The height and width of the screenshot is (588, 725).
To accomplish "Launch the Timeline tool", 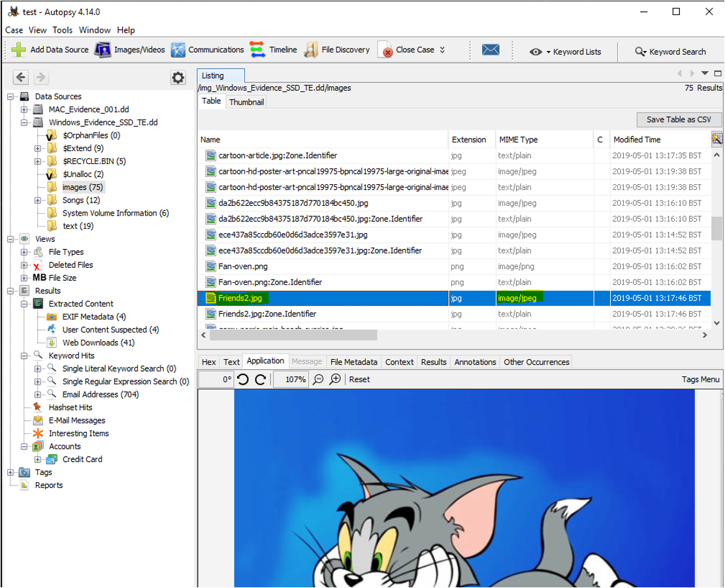I will [274, 50].
